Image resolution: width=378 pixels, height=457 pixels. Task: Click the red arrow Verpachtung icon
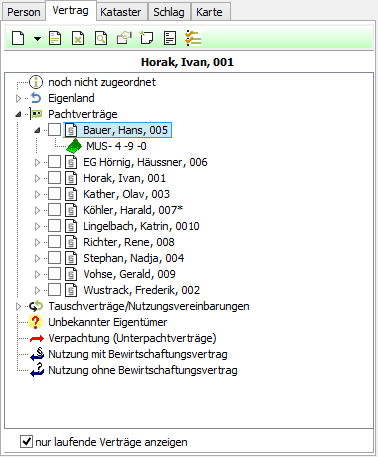point(37,339)
